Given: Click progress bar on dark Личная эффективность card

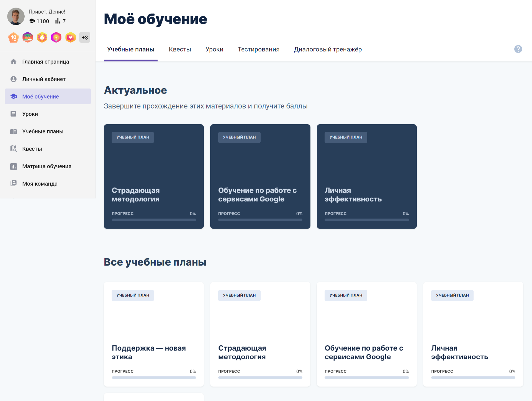Looking at the screenshot, I should (366, 220).
